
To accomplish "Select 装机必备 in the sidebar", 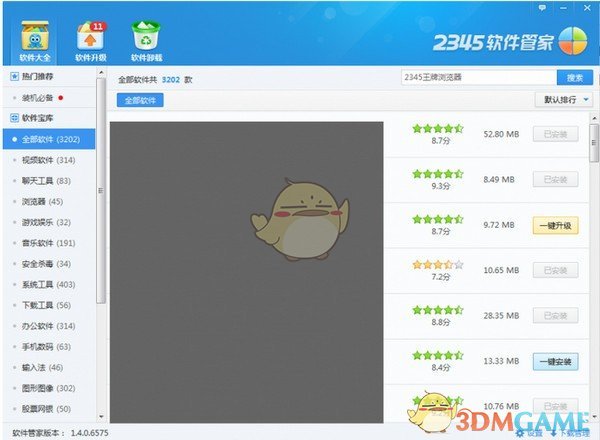I will pos(49,98).
